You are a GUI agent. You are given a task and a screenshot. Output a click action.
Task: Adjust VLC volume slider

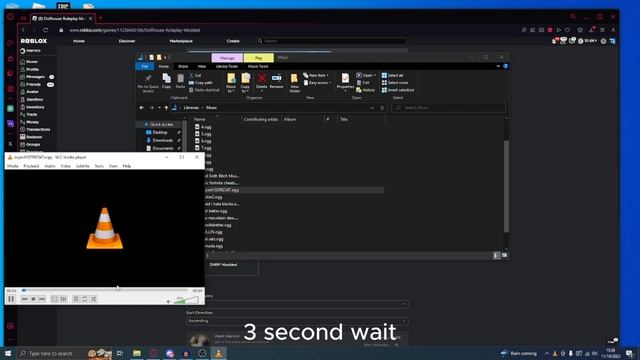[186, 301]
